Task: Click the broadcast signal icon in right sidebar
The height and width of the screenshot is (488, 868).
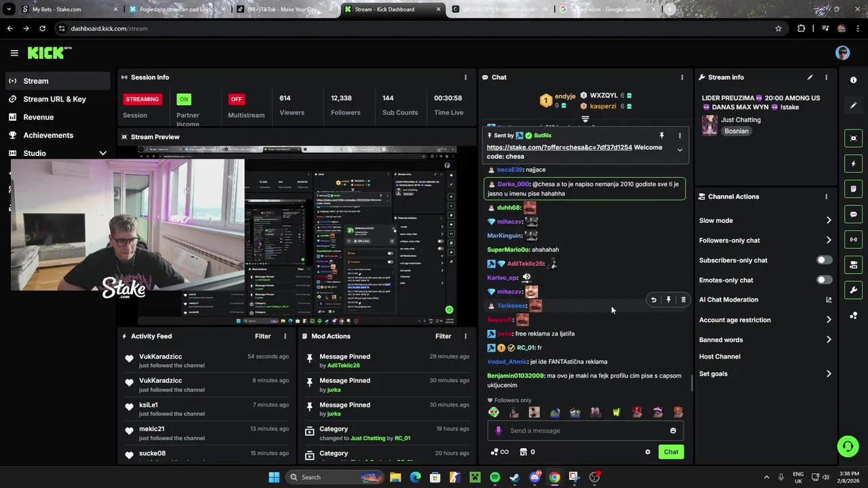Action: click(x=853, y=239)
